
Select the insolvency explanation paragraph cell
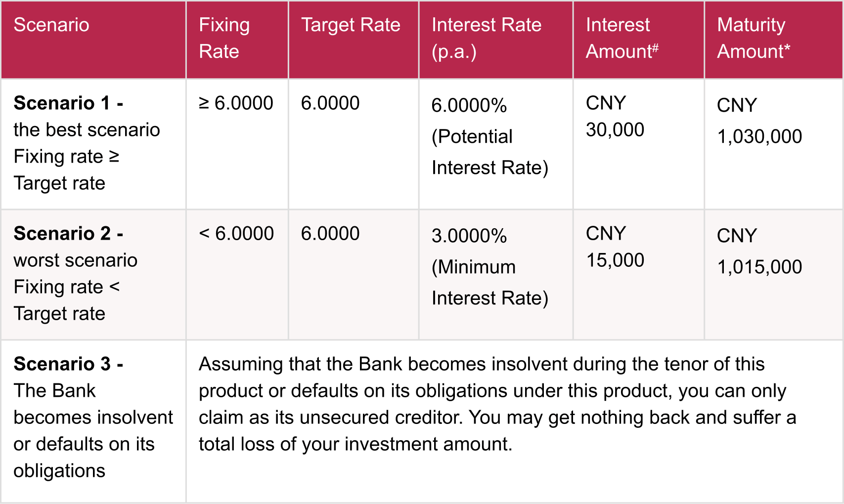(x=515, y=421)
